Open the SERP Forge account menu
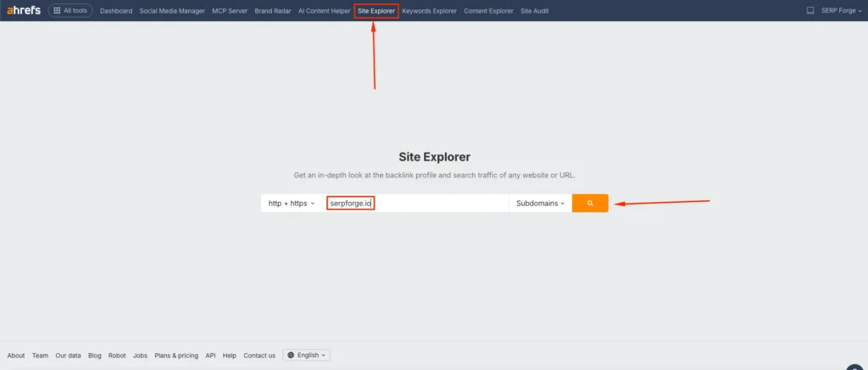The width and height of the screenshot is (868, 370). [842, 10]
